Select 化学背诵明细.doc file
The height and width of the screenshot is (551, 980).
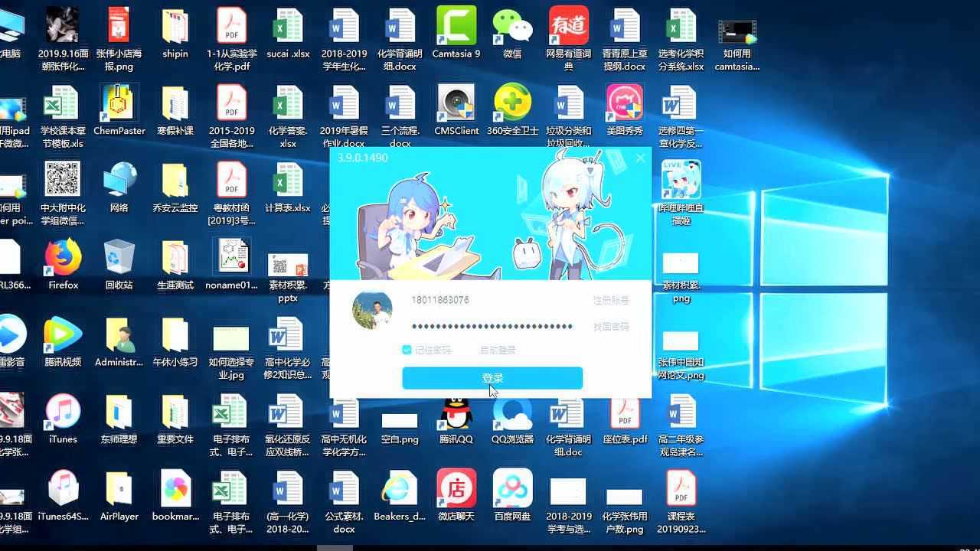click(x=568, y=426)
